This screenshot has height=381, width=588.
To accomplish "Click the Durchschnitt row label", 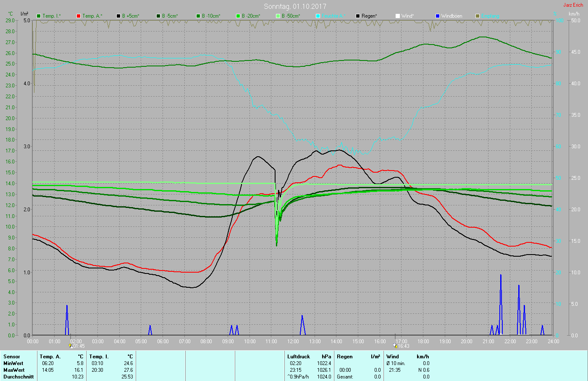I will click(x=18, y=377).
